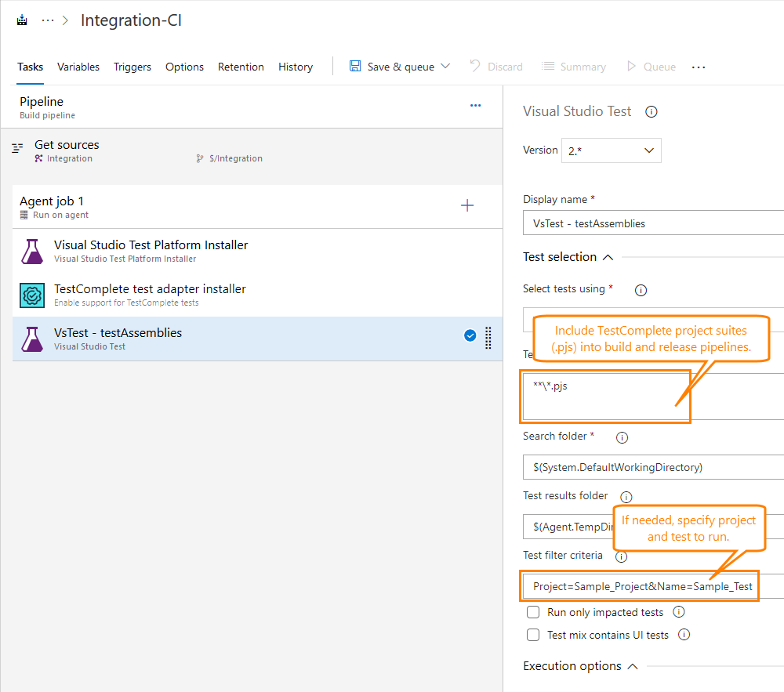
Task: Open the toolbar more actions ellipsis
Action: pos(699,67)
